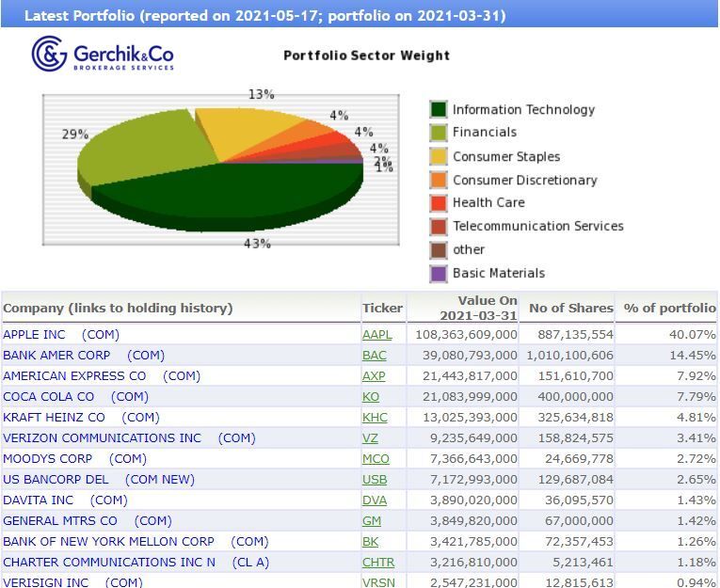Click the Health Care legend color swatch

coord(439,203)
